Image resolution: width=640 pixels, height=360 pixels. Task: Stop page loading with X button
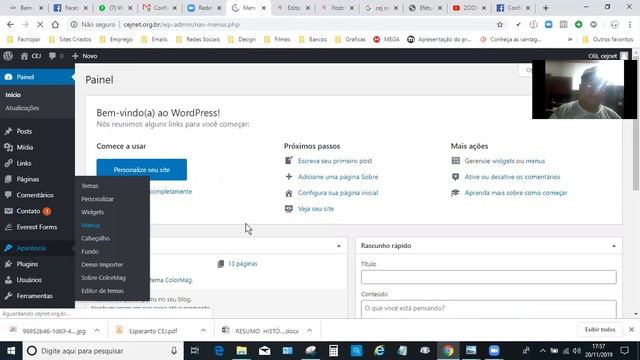point(40,24)
